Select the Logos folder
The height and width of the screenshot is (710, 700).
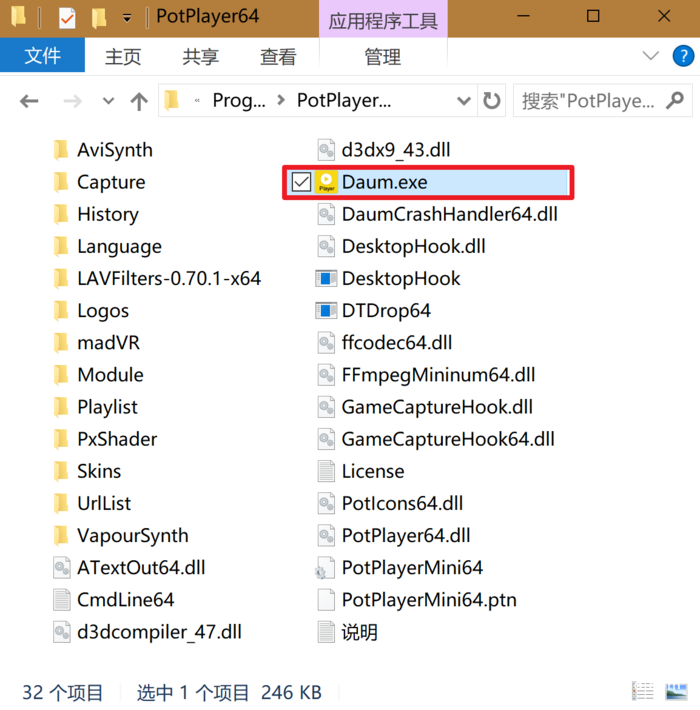coord(91,311)
